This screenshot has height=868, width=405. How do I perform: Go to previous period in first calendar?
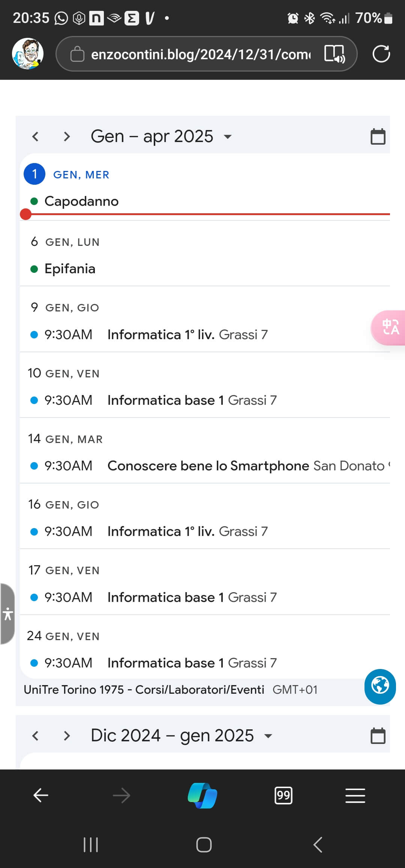(35, 136)
